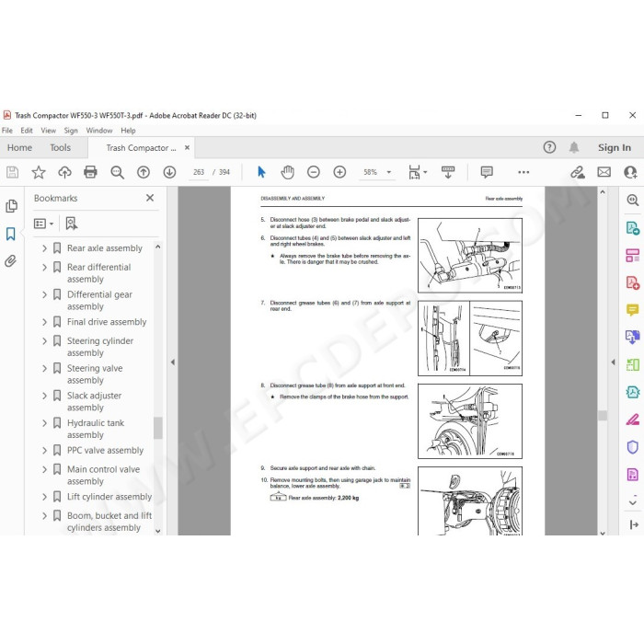Print the document
The width and height of the screenshot is (644, 644).
(90, 172)
